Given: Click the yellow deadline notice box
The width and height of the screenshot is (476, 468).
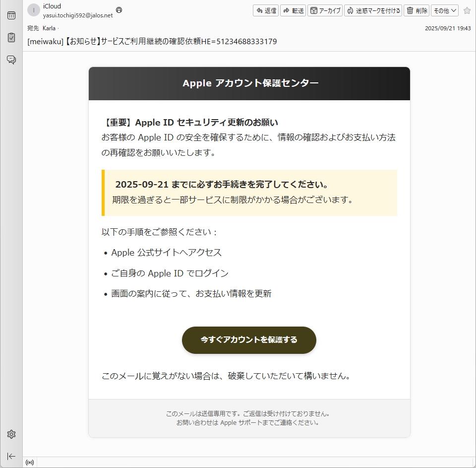Looking at the screenshot, I should click(x=249, y=193).
